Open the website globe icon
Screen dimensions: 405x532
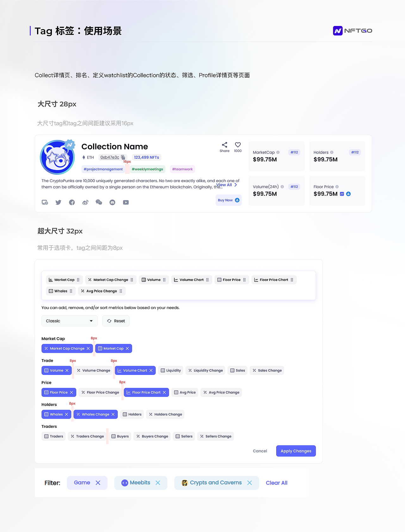point(45,202)
